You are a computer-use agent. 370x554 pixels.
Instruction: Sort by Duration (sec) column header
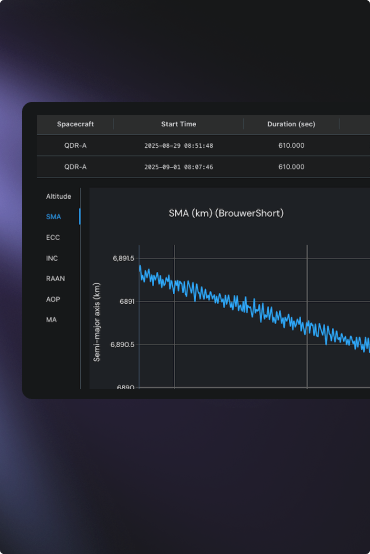point(291,124)
